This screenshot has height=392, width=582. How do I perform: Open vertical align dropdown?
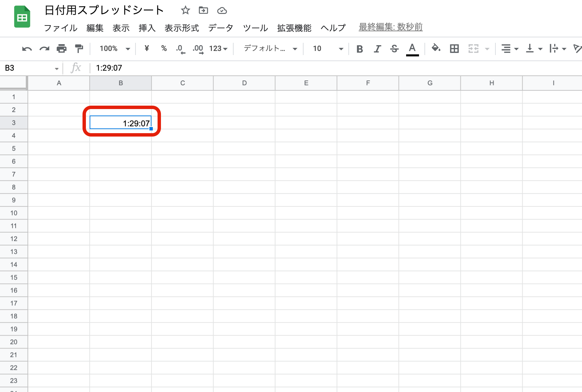(534, 49)
